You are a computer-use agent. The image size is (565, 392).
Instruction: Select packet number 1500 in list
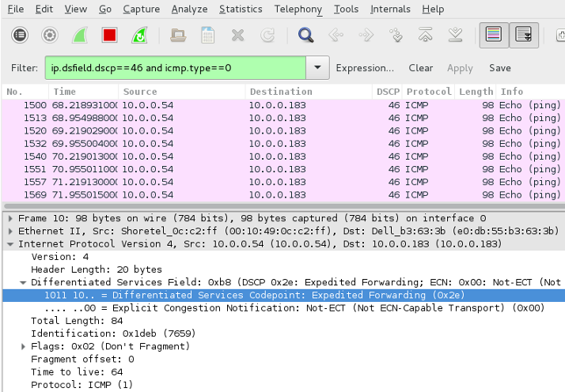click(x=283, y=105)
